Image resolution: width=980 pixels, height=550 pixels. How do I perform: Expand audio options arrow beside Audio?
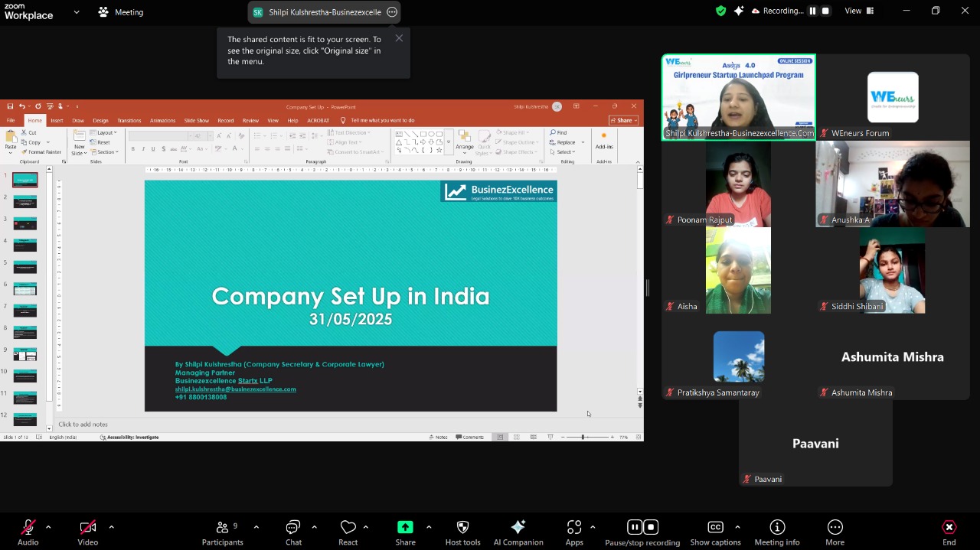click(x=48, y=527)
